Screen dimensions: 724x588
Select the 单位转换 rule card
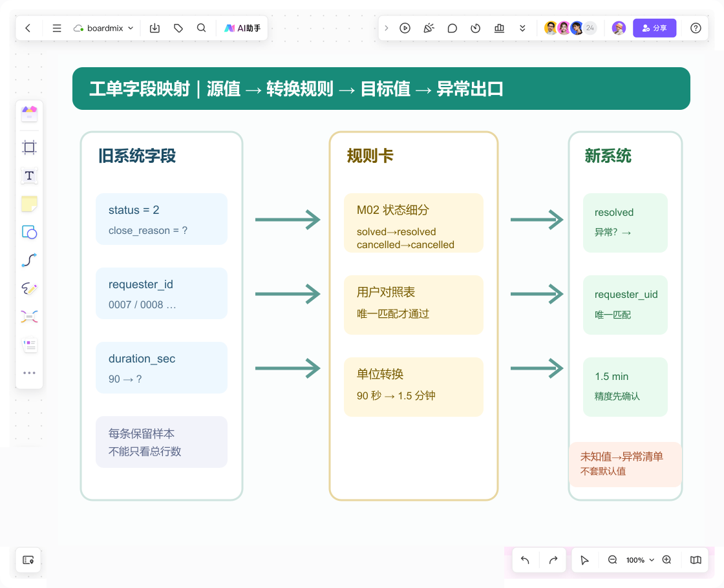414,387
